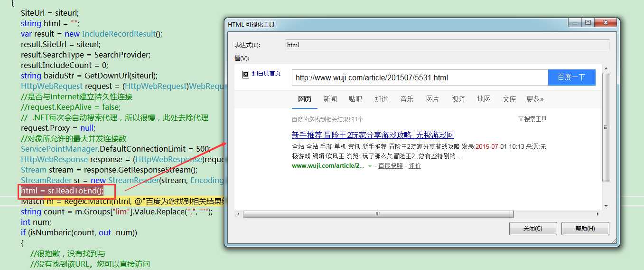644x270 pixels.
Task: Open the 视频 tab
Action: tap(458, 99)
